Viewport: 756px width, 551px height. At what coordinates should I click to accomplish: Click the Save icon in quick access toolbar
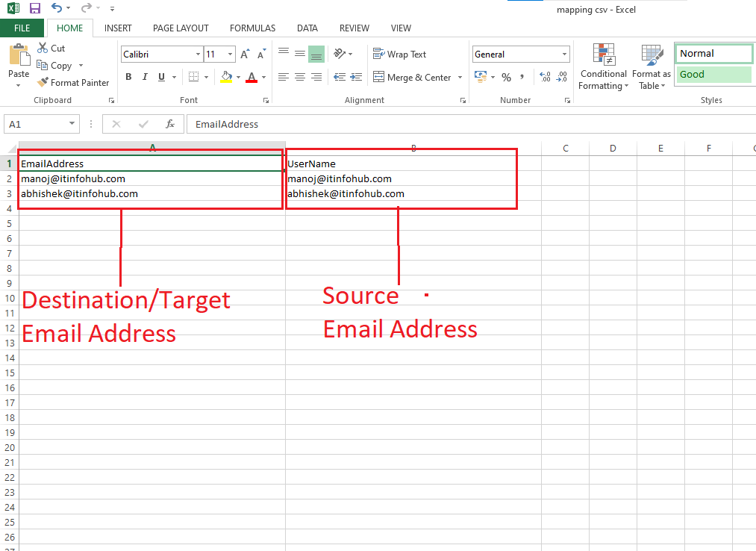pos(35,8)
